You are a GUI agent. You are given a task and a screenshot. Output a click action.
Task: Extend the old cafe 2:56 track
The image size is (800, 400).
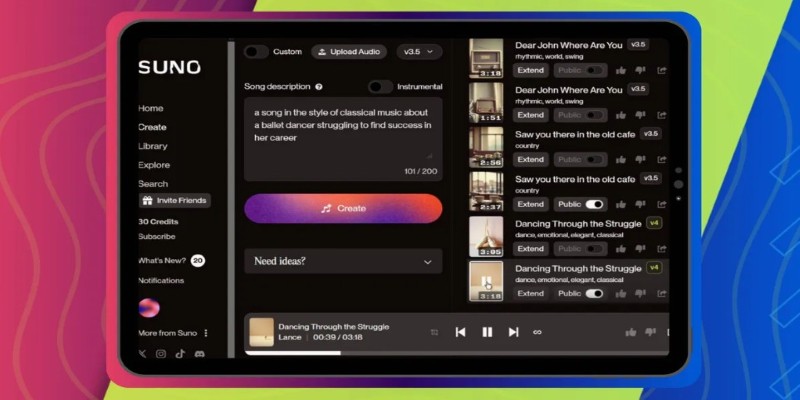531,160
